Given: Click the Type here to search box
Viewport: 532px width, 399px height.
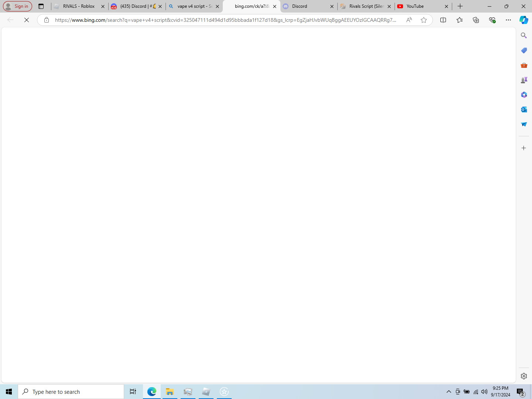Looking at the screenshot, I should tap(71, 392).
